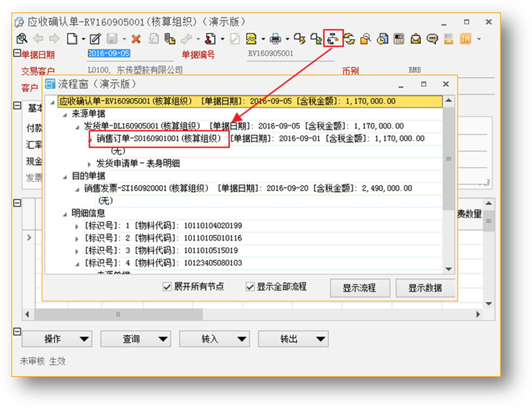This screenshot has height=408, width=532.
Task: Click the flow chart icon in toolbar
Action: point(333,38)
